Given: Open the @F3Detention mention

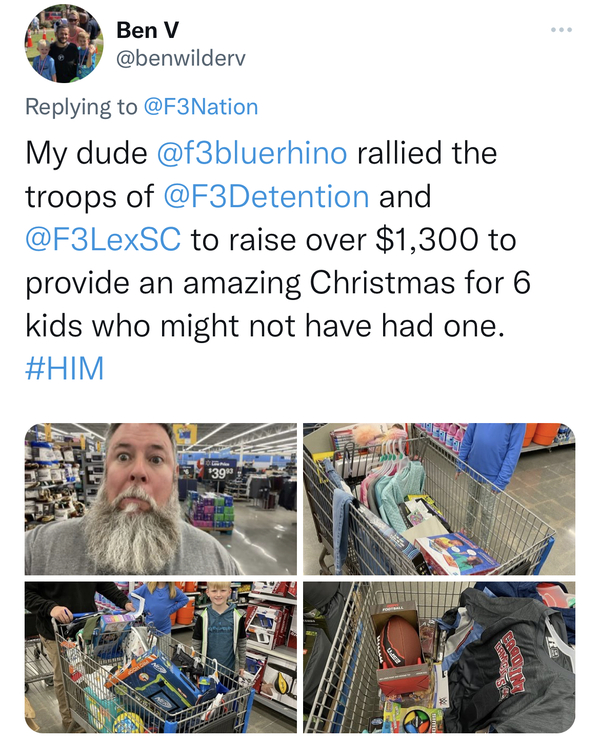Looking at the screenshot, I should [266, 197].
